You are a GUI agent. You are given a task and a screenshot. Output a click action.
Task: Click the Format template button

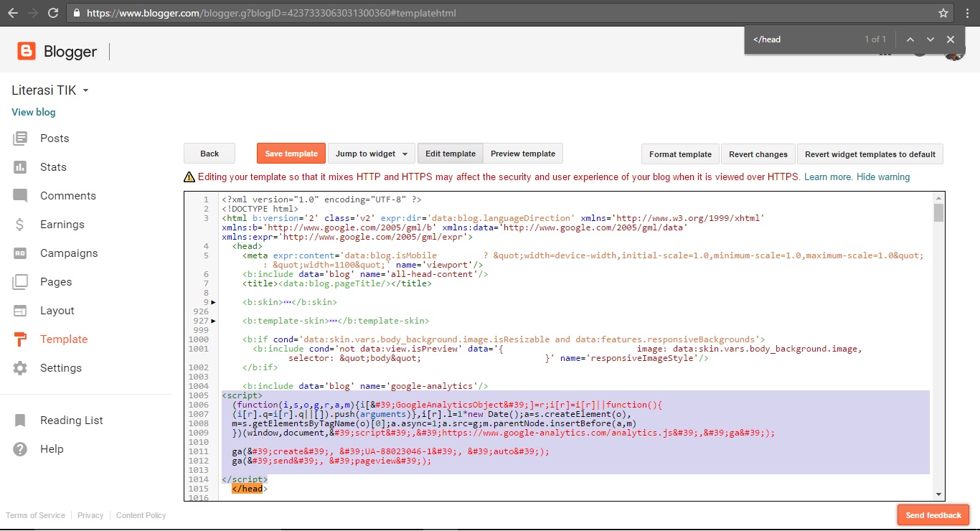(x=680, y=154)
